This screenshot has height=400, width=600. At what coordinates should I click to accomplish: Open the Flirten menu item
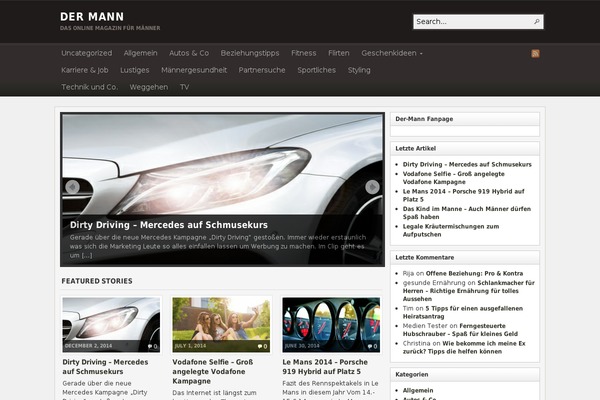coord(339,53)
